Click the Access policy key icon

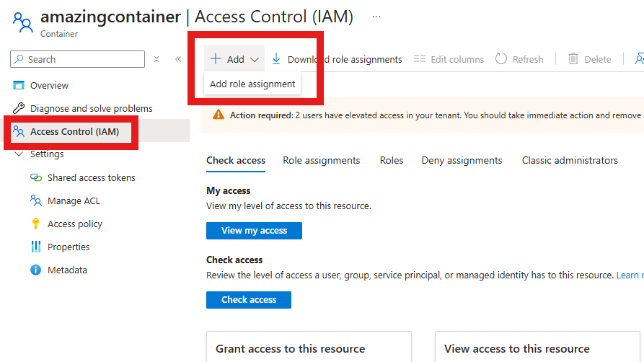click(x=36, y=224)
